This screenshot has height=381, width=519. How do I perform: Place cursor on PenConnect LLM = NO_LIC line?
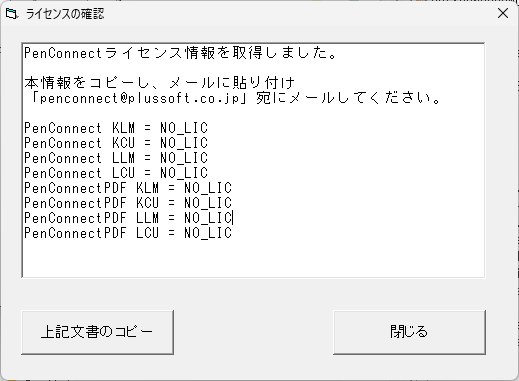pyautogui.click(x=116, y=158)
